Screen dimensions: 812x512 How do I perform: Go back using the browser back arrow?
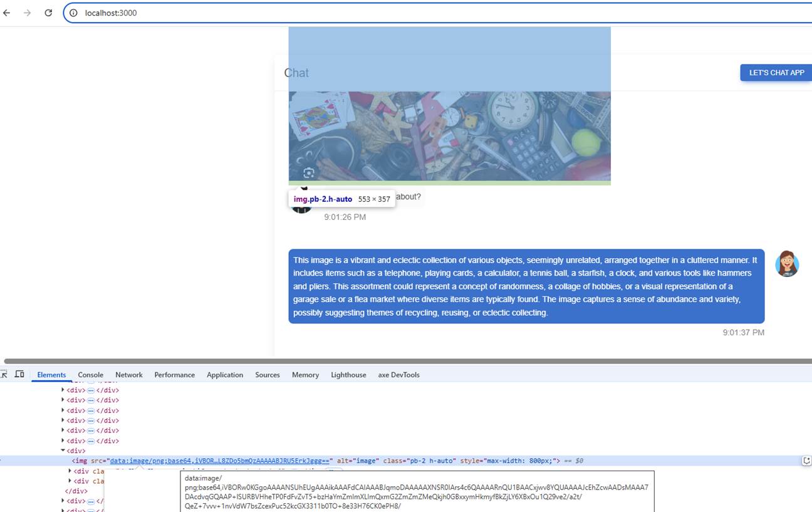pyautogui.click(x=7, y=13)
